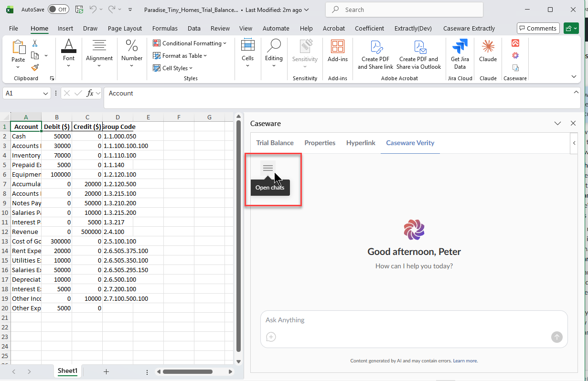Click the Copy icon in Clipboard group

coord(35,56)
